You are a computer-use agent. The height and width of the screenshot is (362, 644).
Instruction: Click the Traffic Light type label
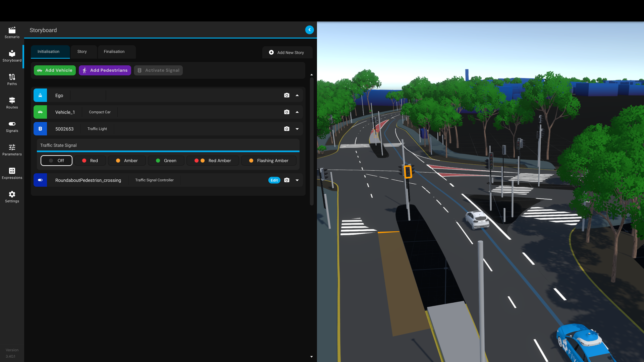point(97,129)
